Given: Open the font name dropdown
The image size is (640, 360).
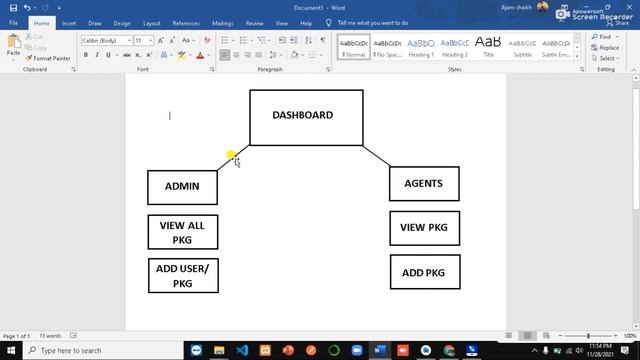Looking at the screenshot, I should pyautogui.click(x=129, y=40).
